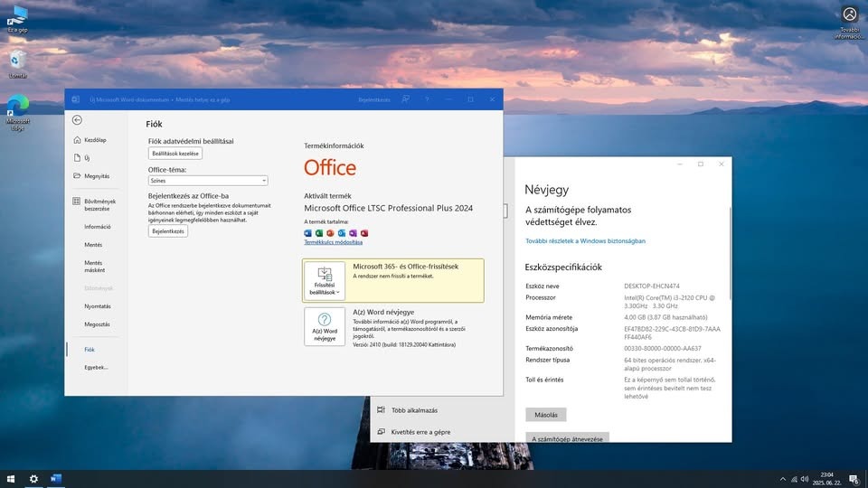Viewport: 868px width, 488px height.
Task: Click the PowerPoint app icon under product contents
Action: 330,233
